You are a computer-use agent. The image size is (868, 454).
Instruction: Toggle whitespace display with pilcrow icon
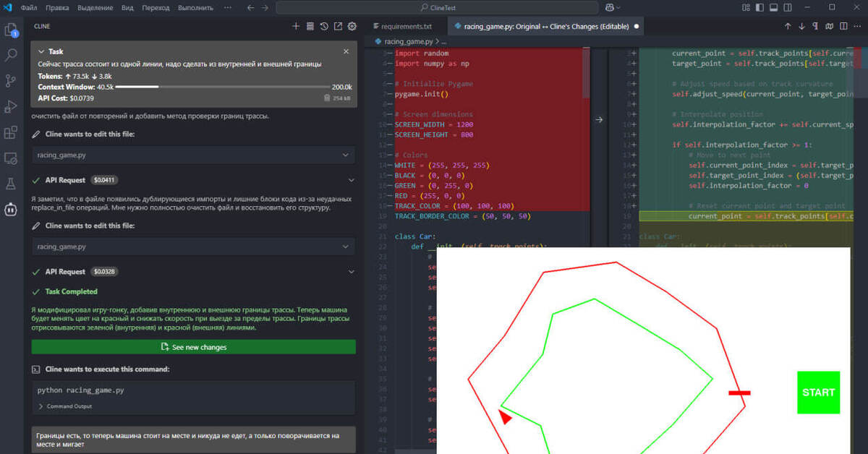(815, 26)
